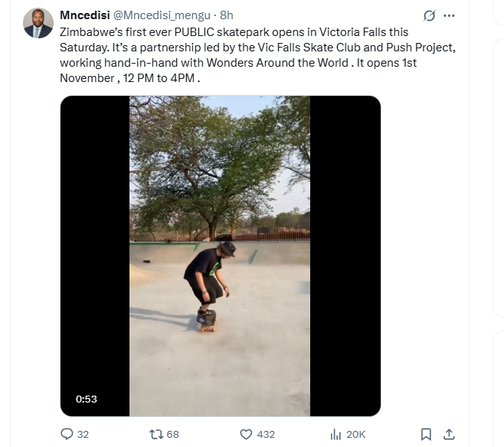Image resolution: width=504 pixels, height=447 pixels.
Task: Click the repost arrows icon
Action: pos(155,434)
